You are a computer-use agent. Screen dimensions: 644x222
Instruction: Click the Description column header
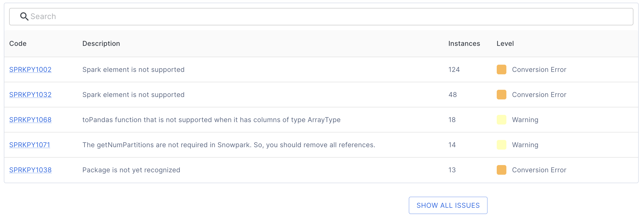pyautogui.click(x=101, y=43)
